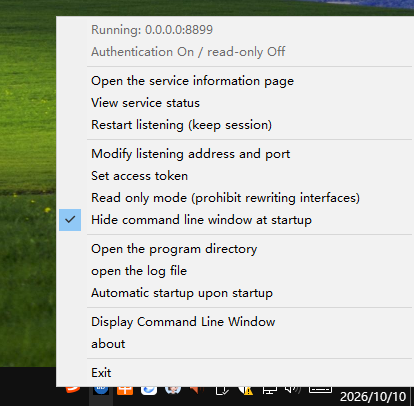Click Authentication On / read-only Off text
Screen dimensions: 414x406
(x=188, y=52)
